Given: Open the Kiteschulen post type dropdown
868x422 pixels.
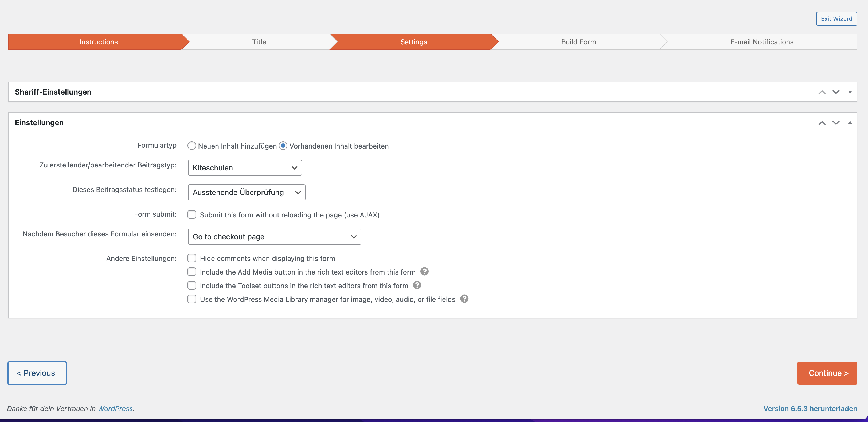Looking at the screenshot, I should 245,168.
